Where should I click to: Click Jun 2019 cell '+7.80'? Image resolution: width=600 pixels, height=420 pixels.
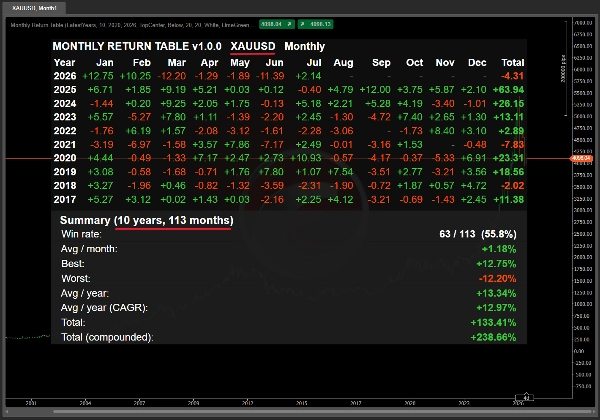point(271,172)
